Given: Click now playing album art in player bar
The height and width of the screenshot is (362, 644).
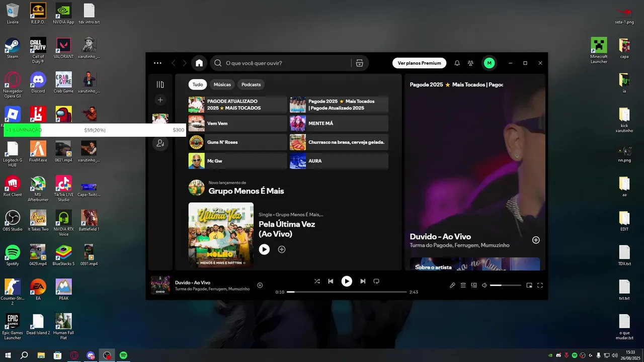Looking at the screenshot, I should [x=160, y=285].
